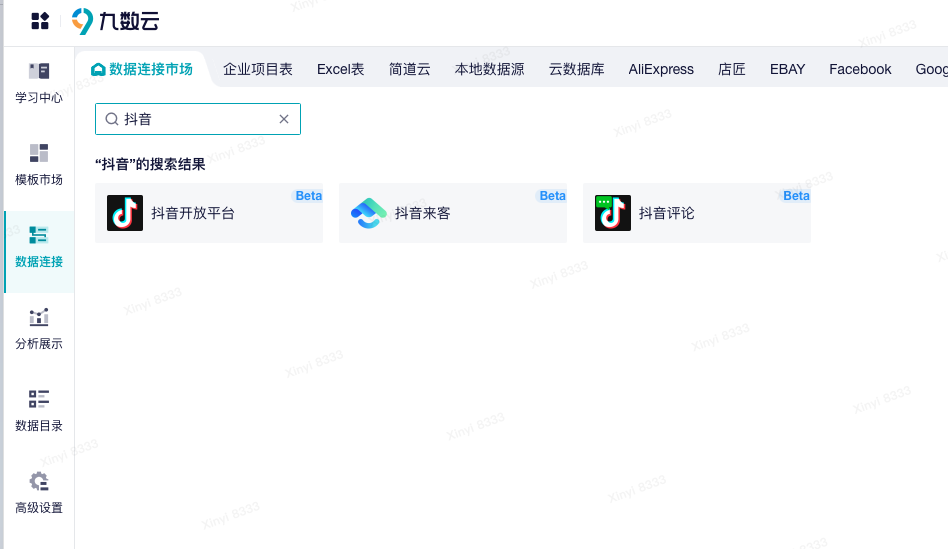Switch to AliExpress tab
Viewport: 948px width, 549px height.
pyautogui.click(x=661, y=70)
